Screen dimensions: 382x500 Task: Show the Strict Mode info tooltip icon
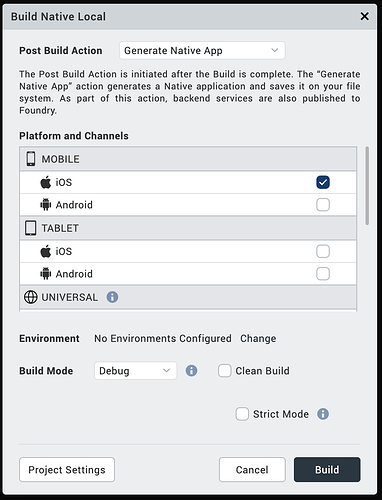[x=323, y=414]
